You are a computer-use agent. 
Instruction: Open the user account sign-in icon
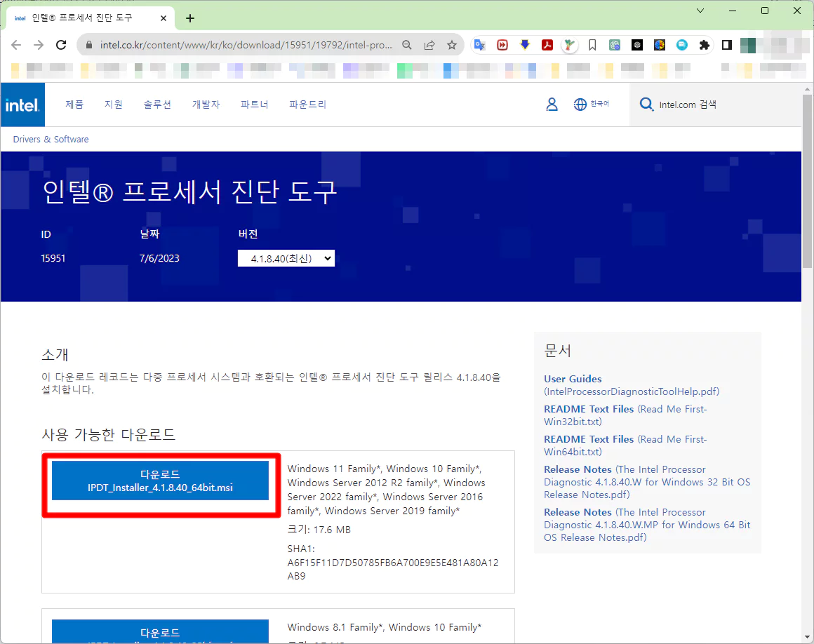[552, 105]
